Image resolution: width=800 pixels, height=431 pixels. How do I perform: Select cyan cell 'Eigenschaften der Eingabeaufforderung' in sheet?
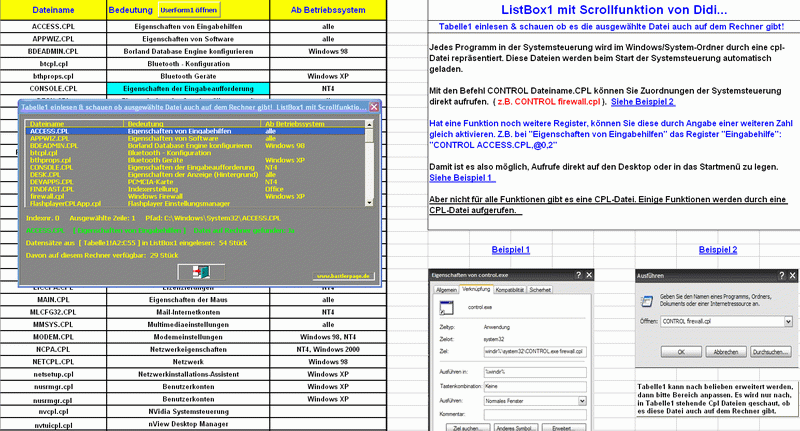(188, 89)
